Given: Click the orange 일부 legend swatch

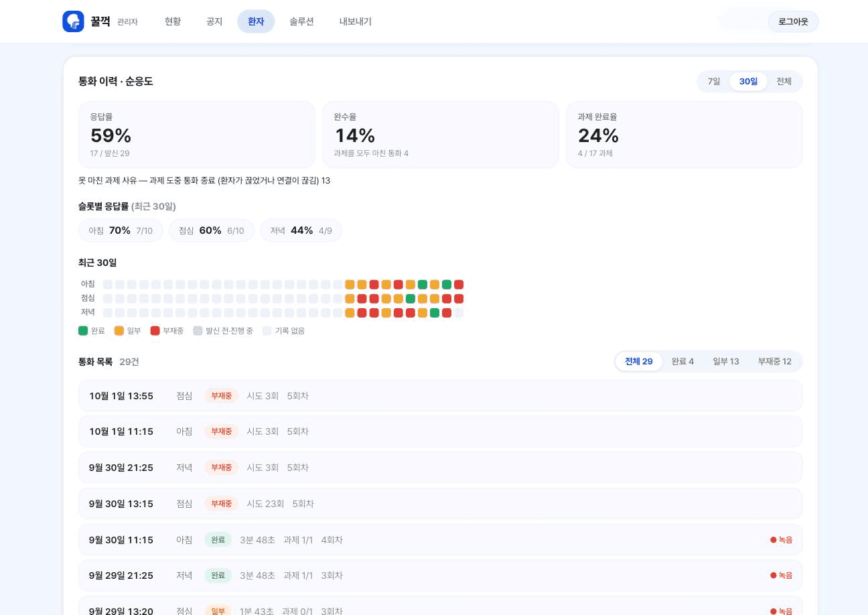Looking at the screenshot, I should (119, 331).
